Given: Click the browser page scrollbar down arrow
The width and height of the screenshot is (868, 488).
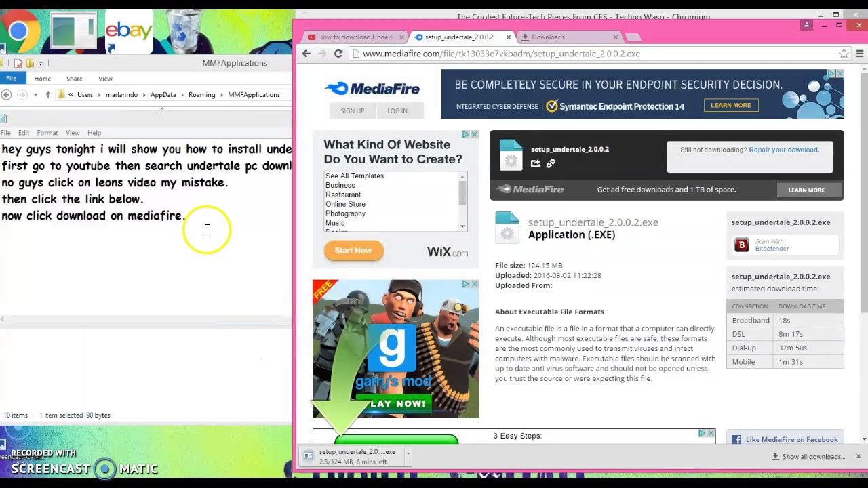Looking at the screenshot, I should click(863, 440).
